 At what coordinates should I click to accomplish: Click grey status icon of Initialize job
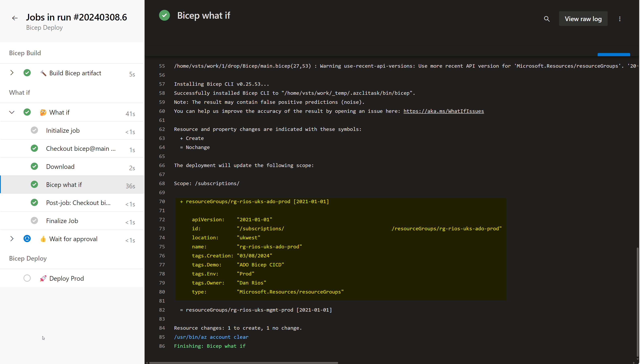[34, 130]
